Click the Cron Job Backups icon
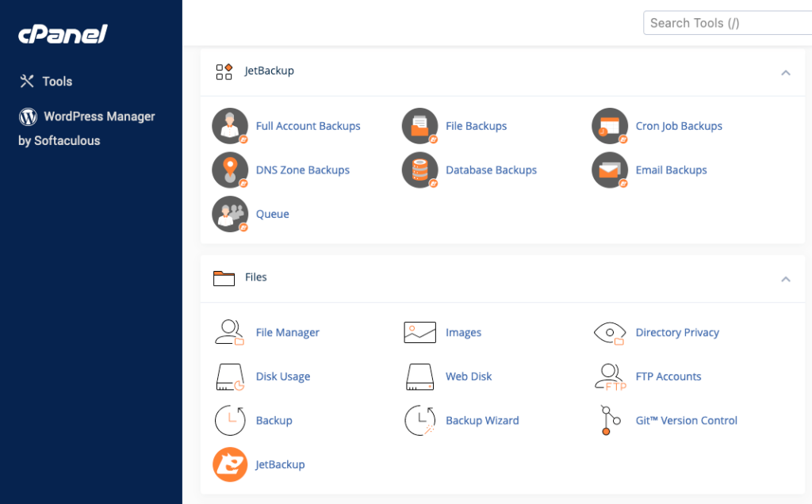The image size is (812, 504). coord(610,126)
